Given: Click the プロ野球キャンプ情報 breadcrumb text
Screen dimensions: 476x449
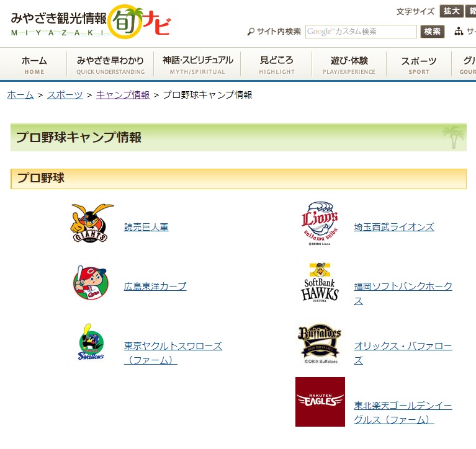Looking at the screenshot, I should [208, 95].
